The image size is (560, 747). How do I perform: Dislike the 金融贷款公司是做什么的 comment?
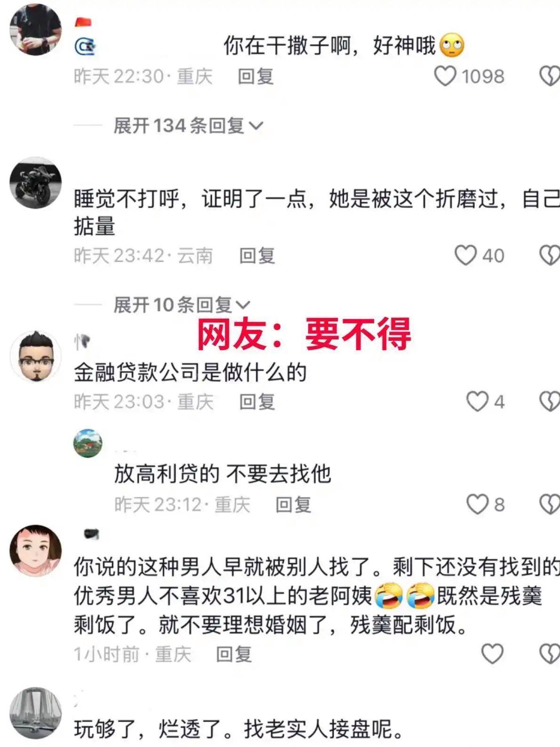[550, 402]
